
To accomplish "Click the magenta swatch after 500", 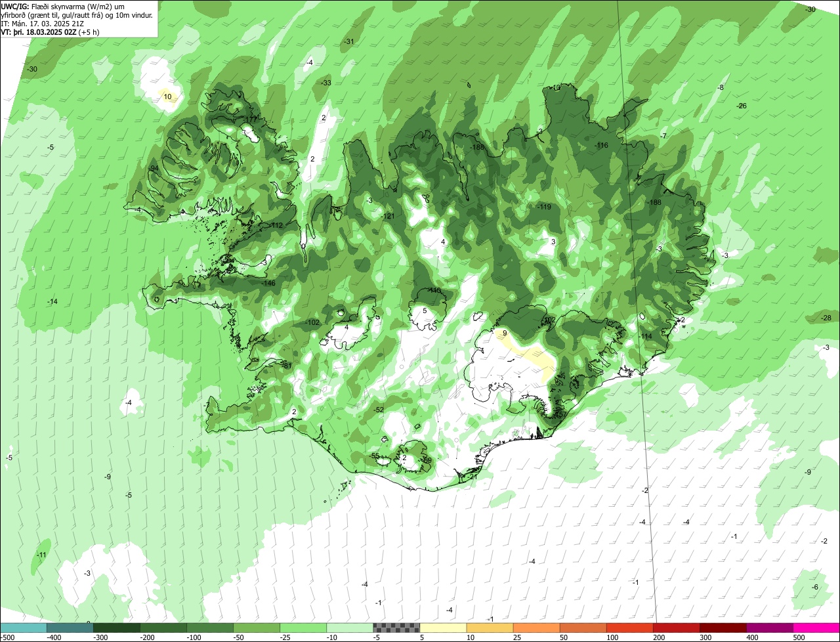I will pos(816,628).
